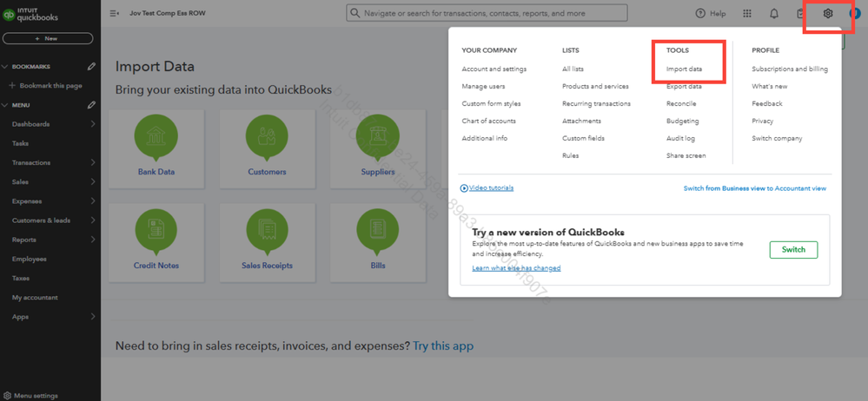The image size is (868, 401).
Task: Edit bookmarks with the pencil icon
Action: click(91, 67)
